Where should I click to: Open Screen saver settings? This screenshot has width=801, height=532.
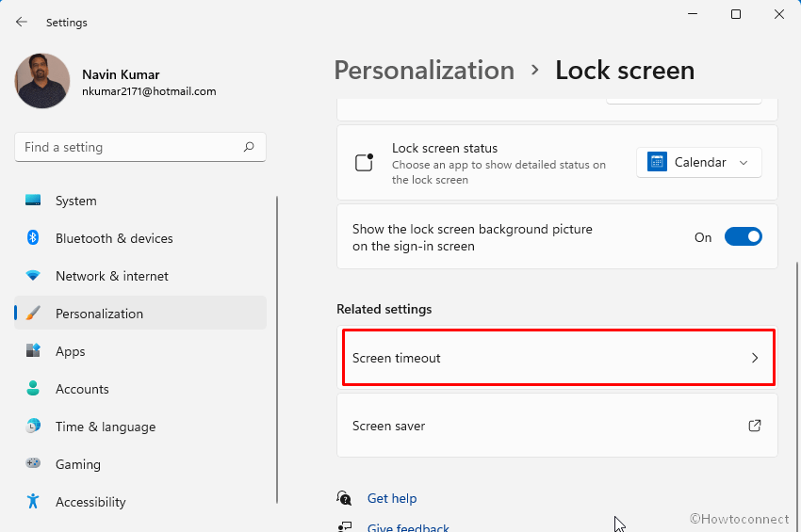point(557,426)
